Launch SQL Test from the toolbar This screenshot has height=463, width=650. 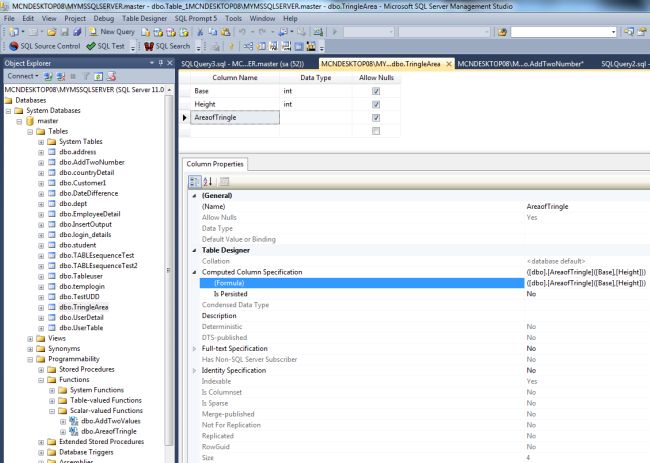pos(105,46)
